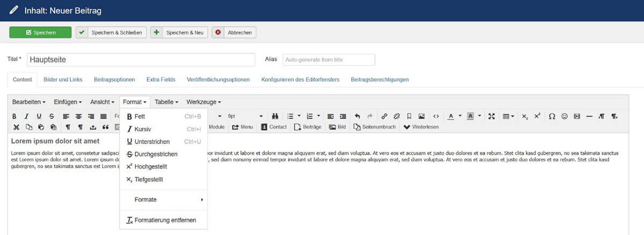The height and width of the screenshot is (235, 644).
Task: Toggle strikethrough in the toolbar
Action: [52, 116]
